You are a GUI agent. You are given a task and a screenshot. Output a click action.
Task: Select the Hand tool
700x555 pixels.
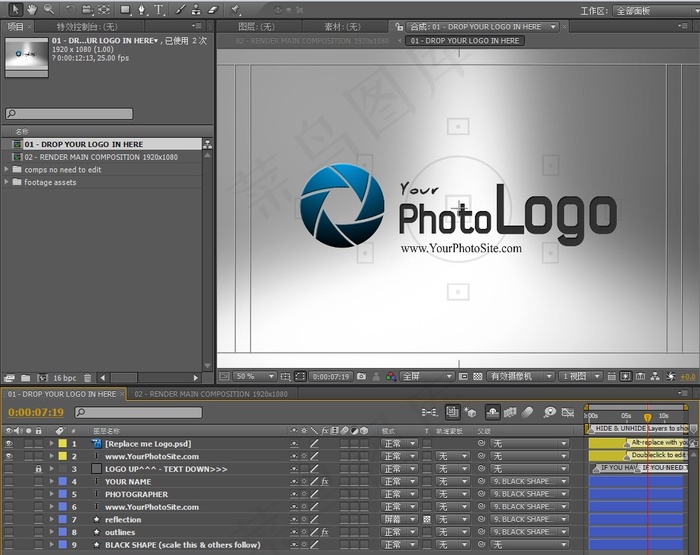click(31, 9)
